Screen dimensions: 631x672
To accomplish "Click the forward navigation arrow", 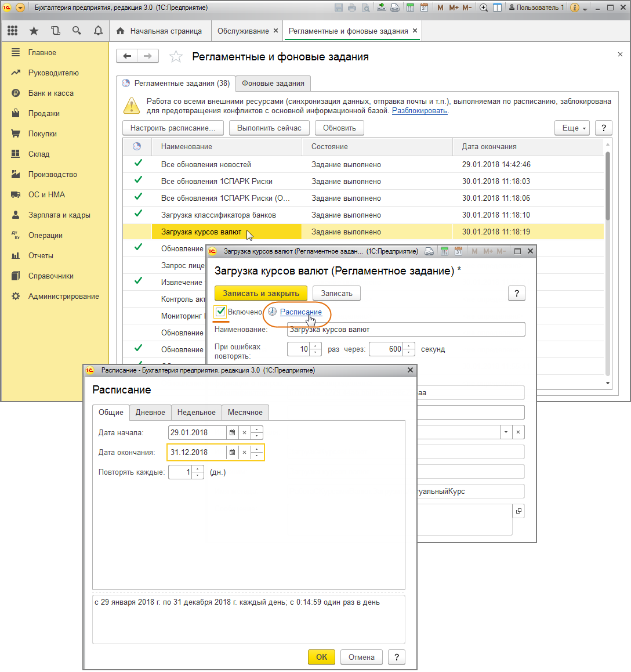I will point(148,56).
